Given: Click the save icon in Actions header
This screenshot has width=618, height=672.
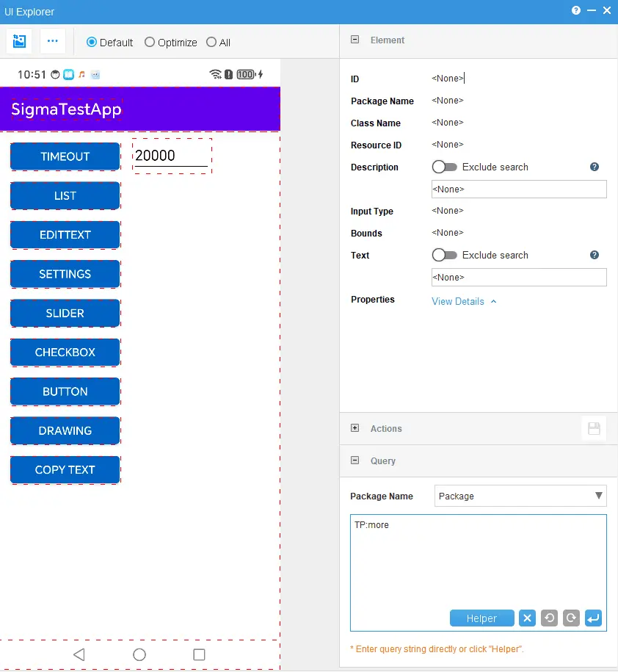Looking at the screenshot, I should (594, 428).
